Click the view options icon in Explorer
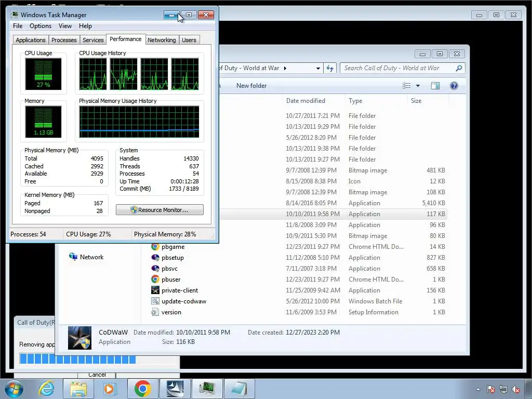 pos(406,86)
